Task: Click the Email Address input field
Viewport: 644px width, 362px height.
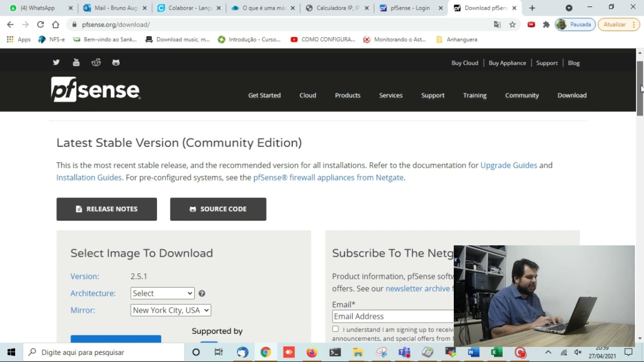Action: click(x=393, y=316)
